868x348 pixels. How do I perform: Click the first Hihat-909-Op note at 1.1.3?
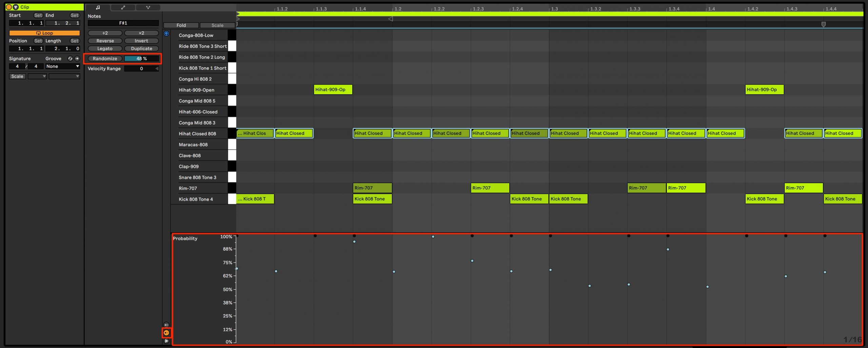tap(333, 90)
